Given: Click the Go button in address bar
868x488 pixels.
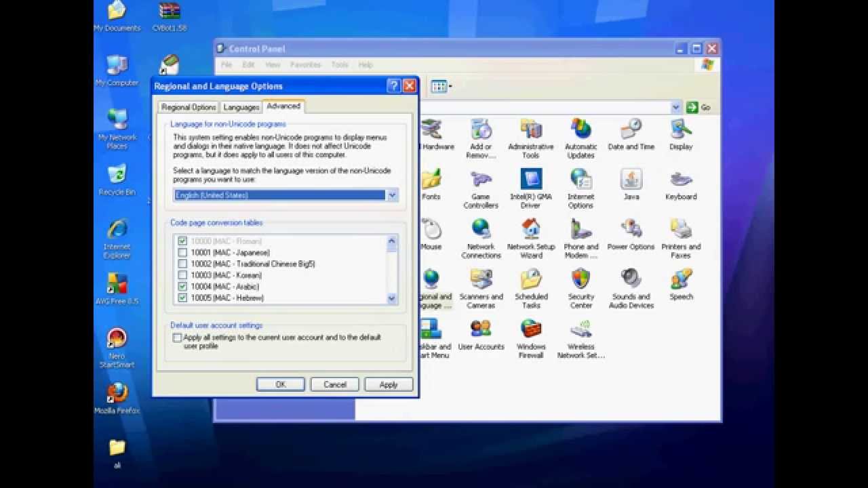Looking at the screenshot, I should [x=698, y=107].
